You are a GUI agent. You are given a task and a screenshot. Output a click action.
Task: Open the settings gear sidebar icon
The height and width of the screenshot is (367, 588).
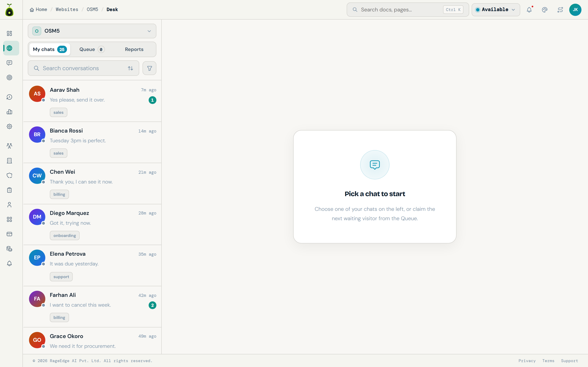click(x=9, y=126)
